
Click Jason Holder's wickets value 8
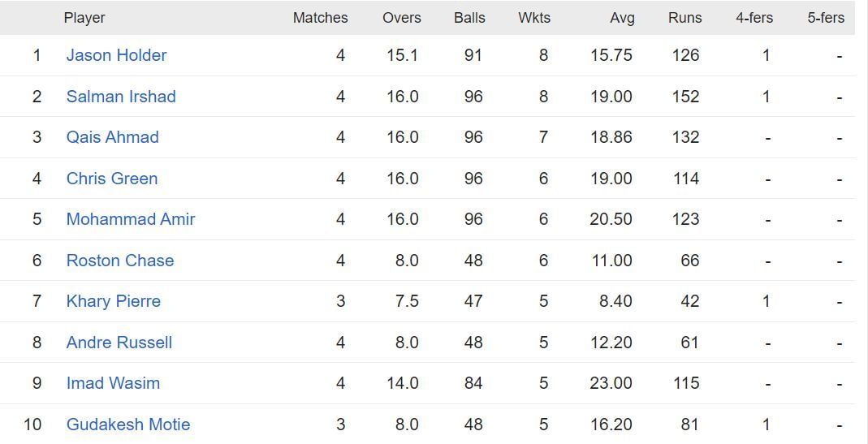pyautogui.click(x=543, y=55)
